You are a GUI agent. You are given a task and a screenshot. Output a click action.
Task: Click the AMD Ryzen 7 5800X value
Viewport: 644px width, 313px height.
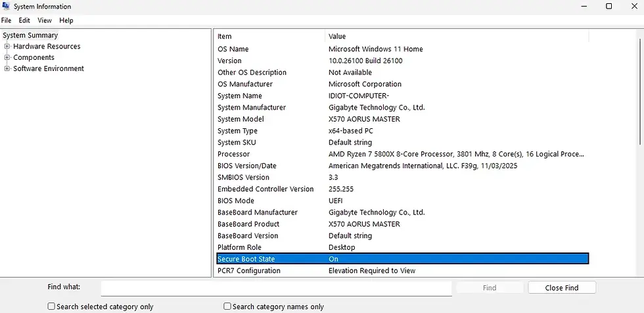456,154
